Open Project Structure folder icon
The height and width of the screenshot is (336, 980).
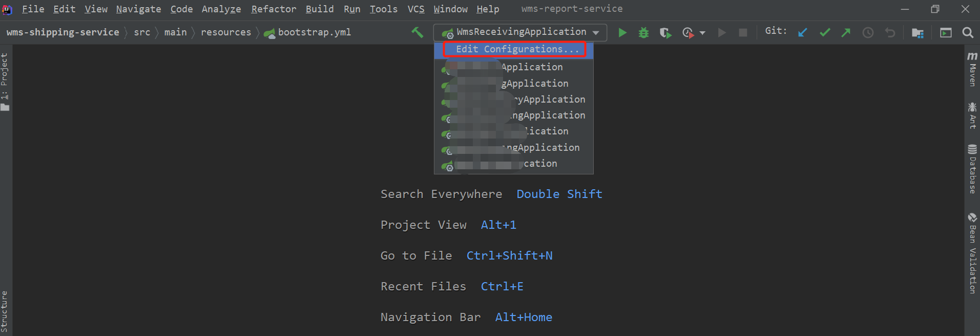pos(918,33)
